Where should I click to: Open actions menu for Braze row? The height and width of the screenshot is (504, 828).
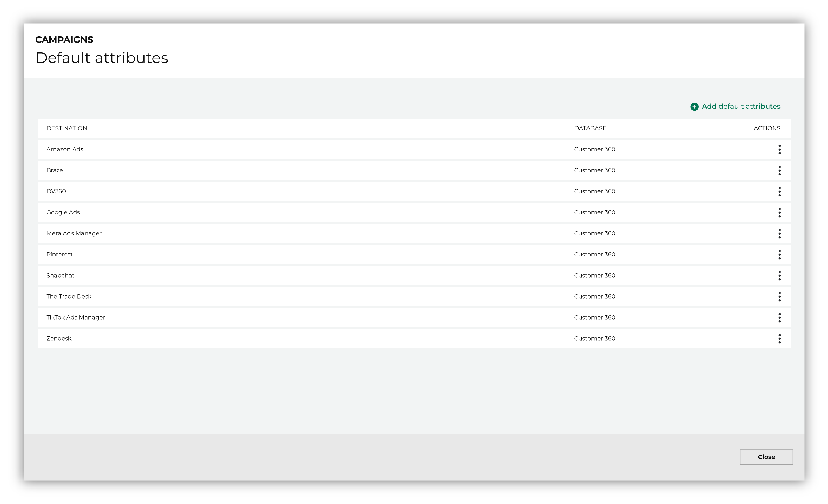click(779, 171)
